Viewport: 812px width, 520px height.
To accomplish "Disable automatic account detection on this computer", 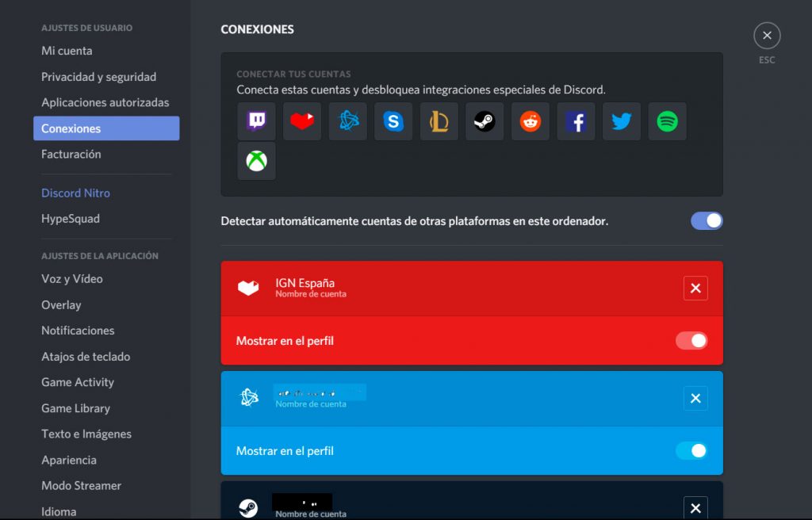I will 706,220.
